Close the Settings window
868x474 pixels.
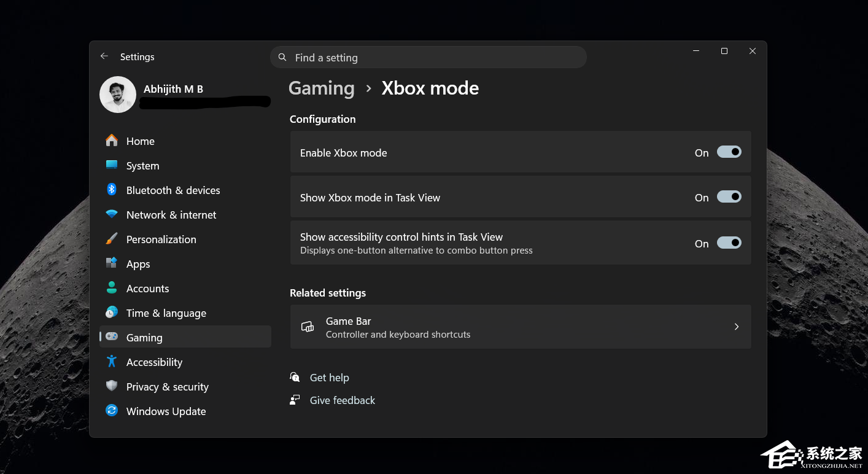[x=753, y=51]
